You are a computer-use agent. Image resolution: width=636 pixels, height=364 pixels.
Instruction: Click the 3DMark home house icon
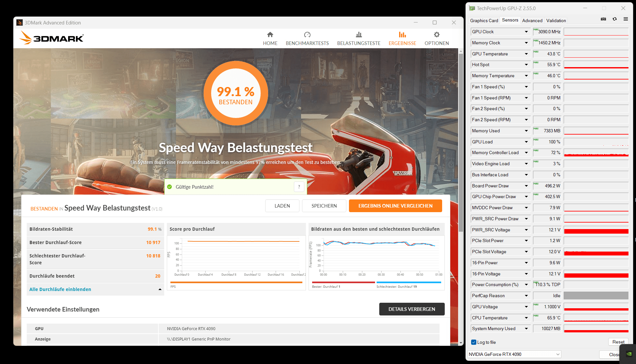tap(270, 35)
